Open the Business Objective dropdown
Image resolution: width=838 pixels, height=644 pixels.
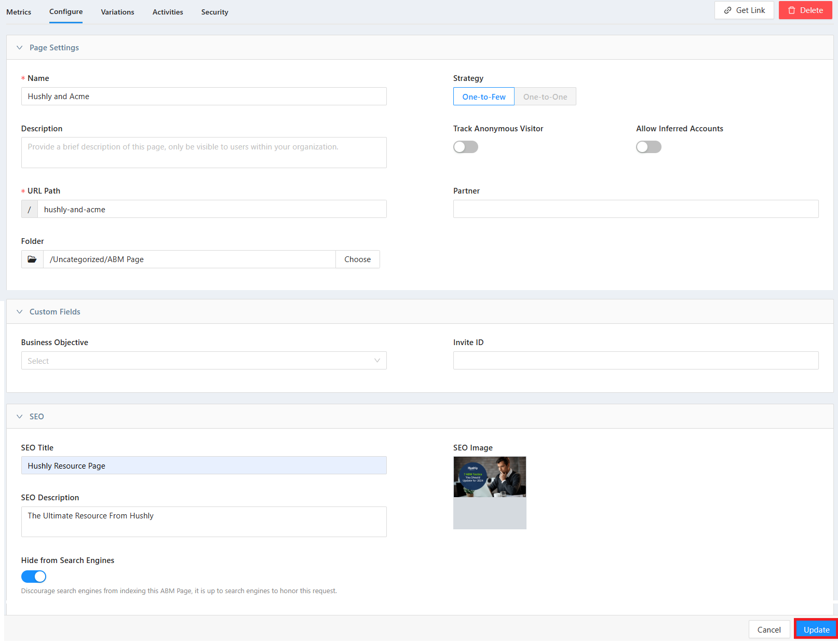coord(204,361)
